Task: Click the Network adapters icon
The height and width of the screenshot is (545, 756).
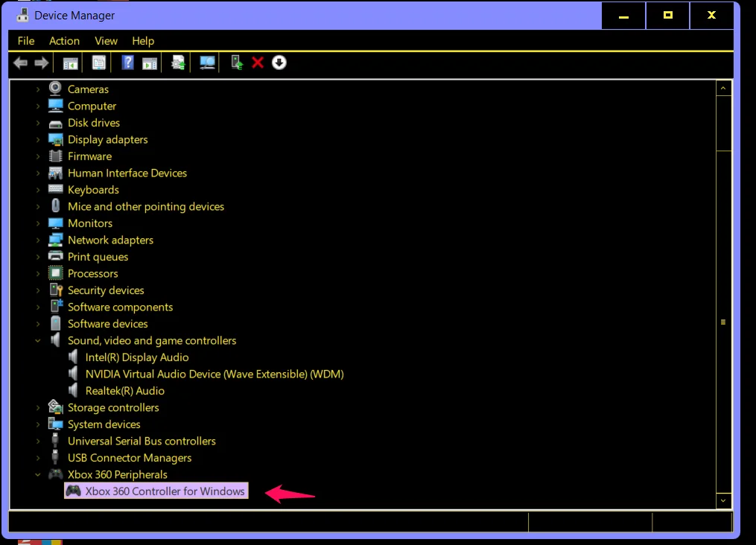Action: tap(55, 240)
